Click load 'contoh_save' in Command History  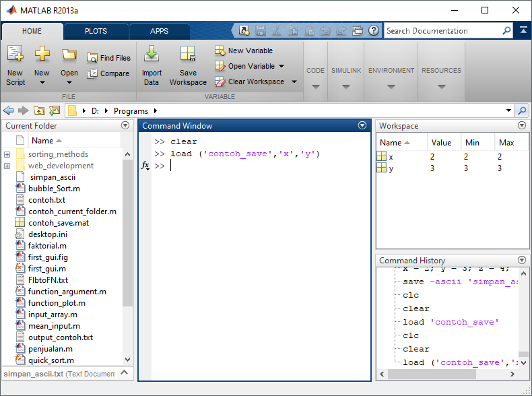coord(451,322)
